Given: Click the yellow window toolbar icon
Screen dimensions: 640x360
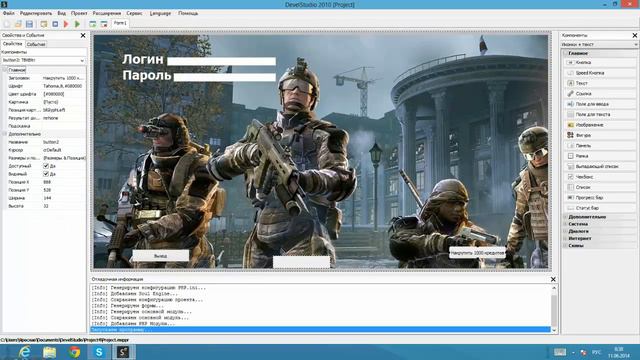Looking at the screenshot, I should point(44,24).
